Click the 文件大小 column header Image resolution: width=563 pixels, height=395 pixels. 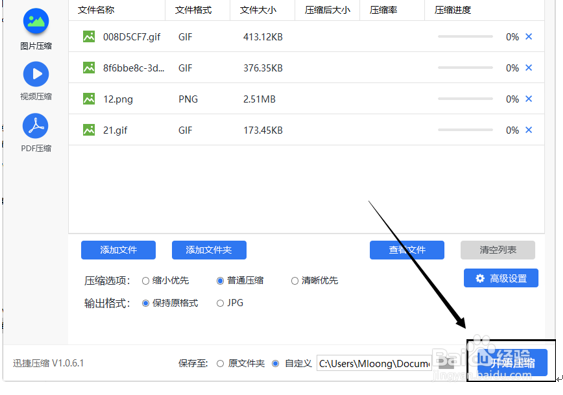coord(258,10)
